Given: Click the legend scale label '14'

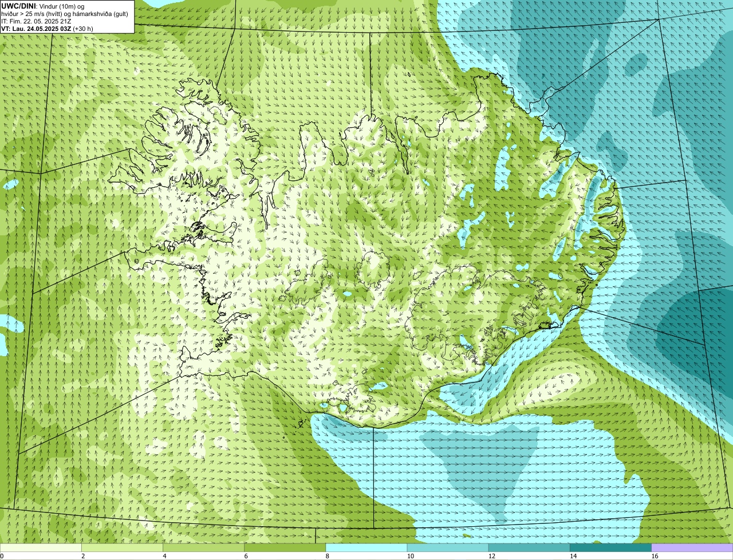Looking at the screenshot, I should 573,556.
